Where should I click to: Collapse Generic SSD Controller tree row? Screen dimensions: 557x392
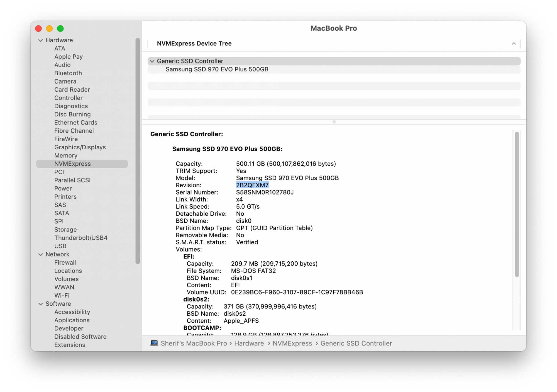coord(152,61)
